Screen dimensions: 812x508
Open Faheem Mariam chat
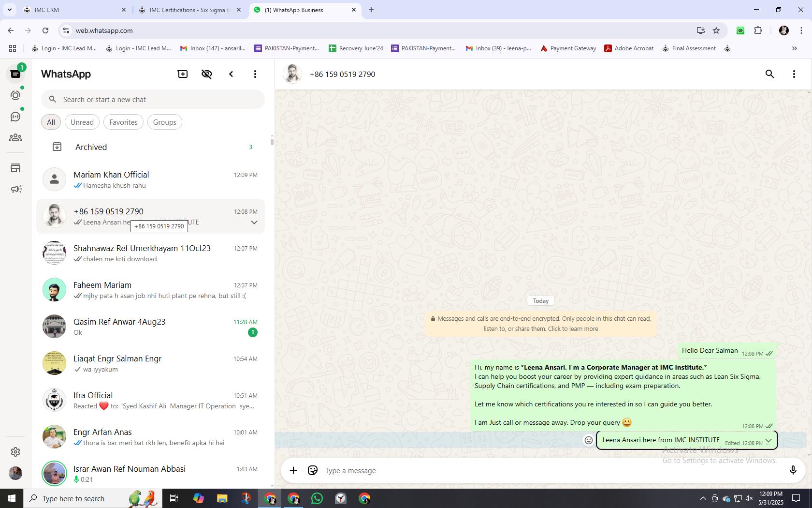pyautogui.click(x=151, y=290)
